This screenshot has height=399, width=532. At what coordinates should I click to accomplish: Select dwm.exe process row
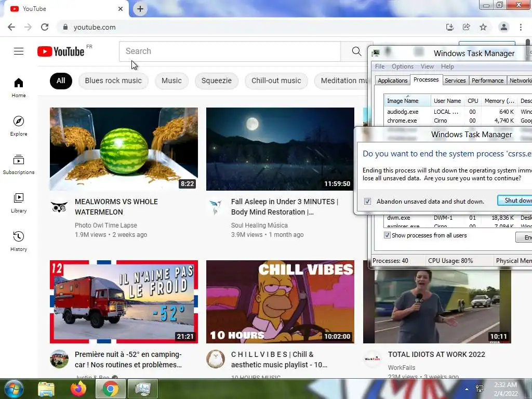pos(458,218)
